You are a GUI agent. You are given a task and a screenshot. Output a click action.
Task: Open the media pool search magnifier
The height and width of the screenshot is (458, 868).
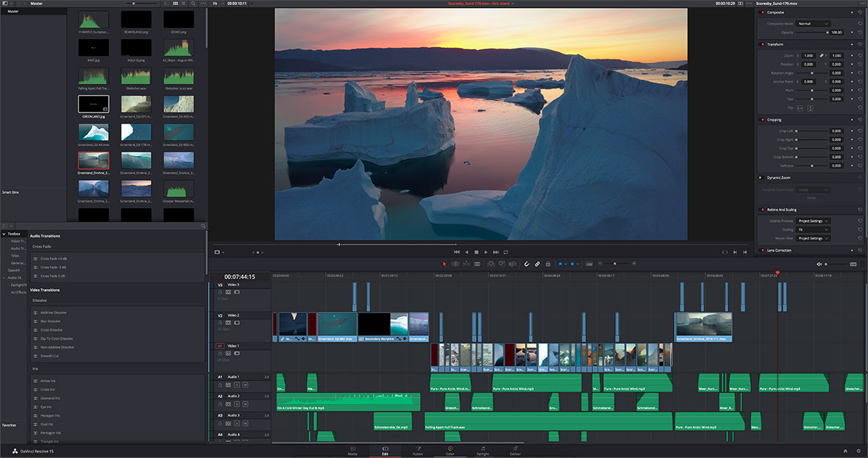click(193, 4)
